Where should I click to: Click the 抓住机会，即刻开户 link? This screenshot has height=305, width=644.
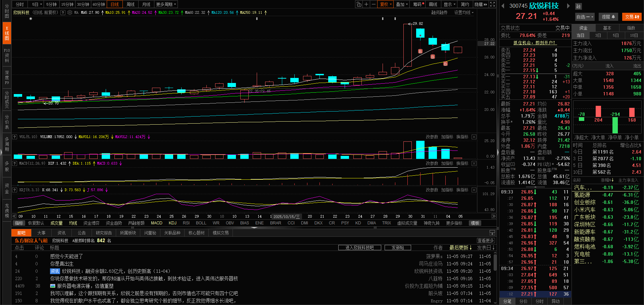(535, 43)
